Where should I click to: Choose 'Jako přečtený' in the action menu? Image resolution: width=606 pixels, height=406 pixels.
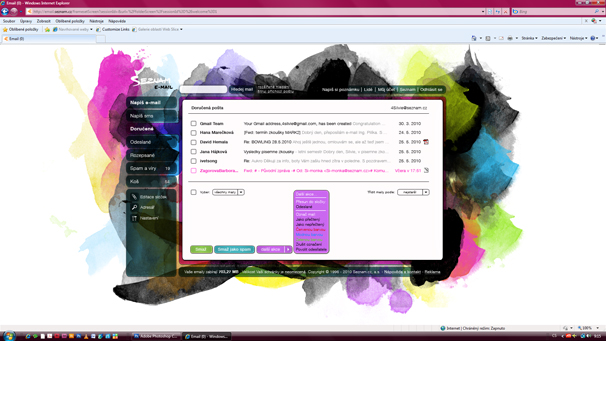[x=305, y=217]
